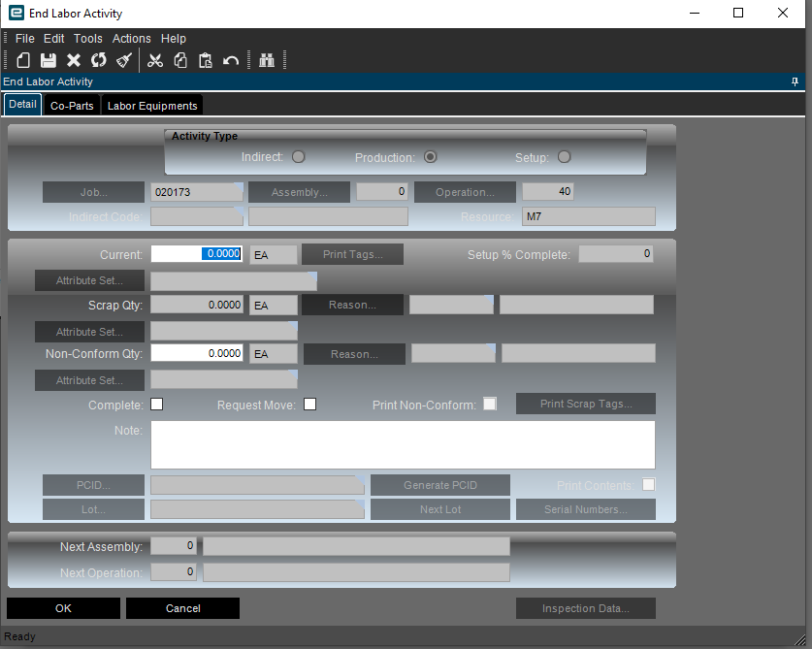
Task: Click the Print Tags button
Action: (x=353, y=254)
